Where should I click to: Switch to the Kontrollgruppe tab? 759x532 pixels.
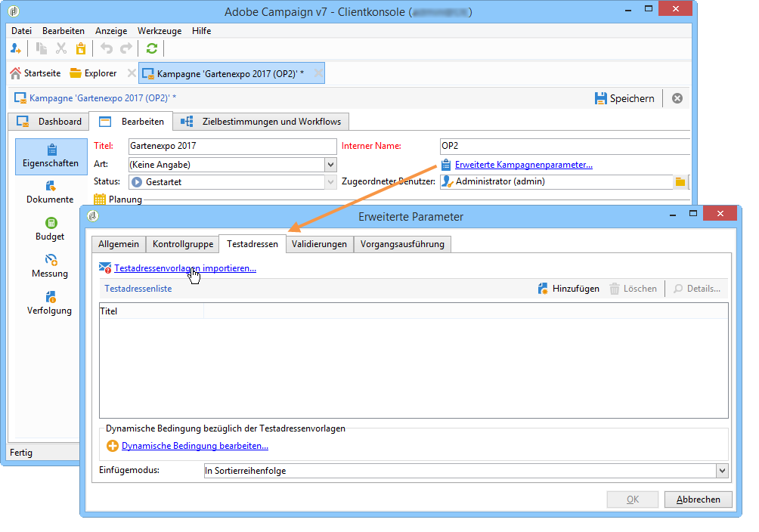[183, 244]
